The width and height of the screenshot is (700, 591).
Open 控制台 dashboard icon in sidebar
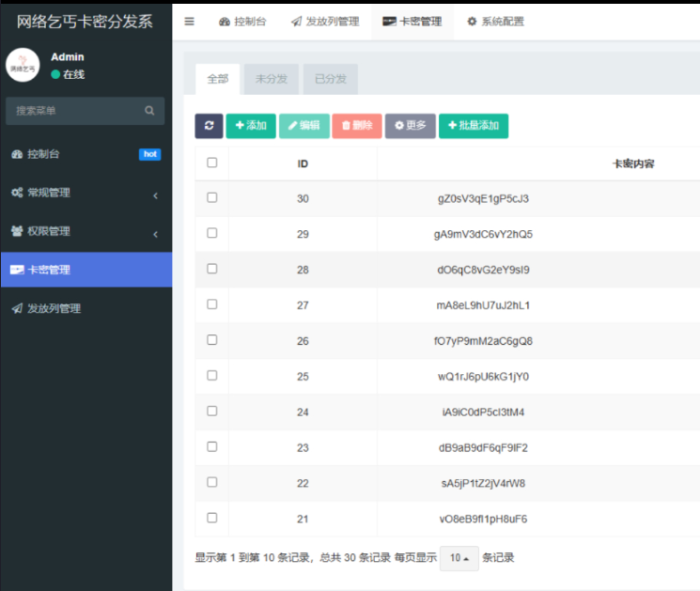[17, 154]
